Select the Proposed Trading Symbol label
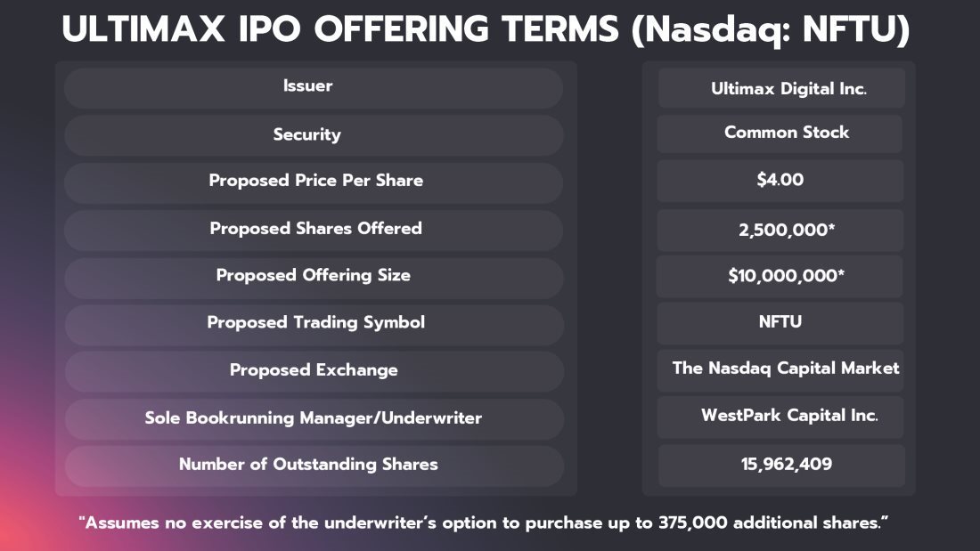980x551 pixels. 316,322
